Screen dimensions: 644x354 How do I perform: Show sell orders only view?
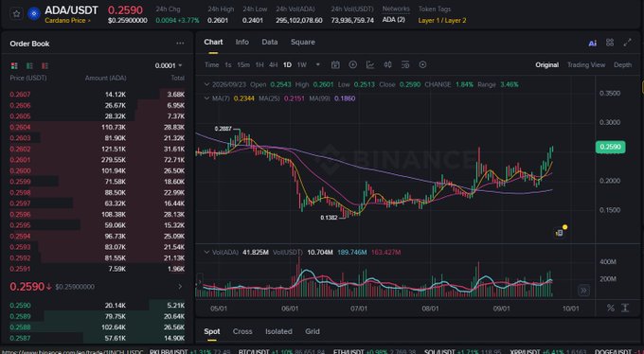45,65
